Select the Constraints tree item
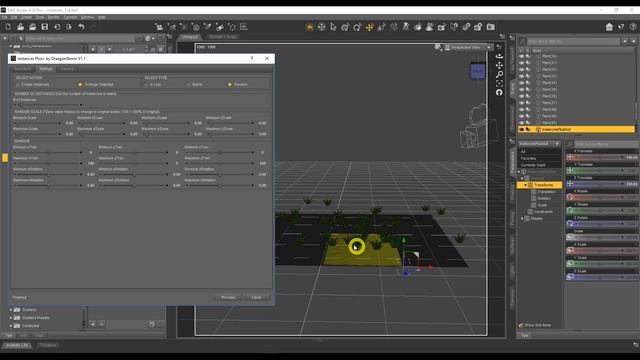The width and height of the screenshot is (640, 360). pyautogui.click(x=543, y=212)
